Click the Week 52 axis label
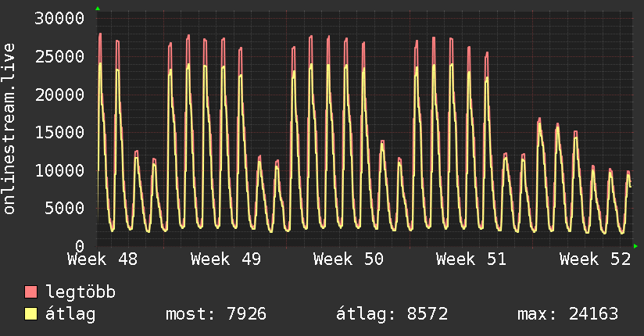This screenshot has width=644, height=336. tap(595, 259)
